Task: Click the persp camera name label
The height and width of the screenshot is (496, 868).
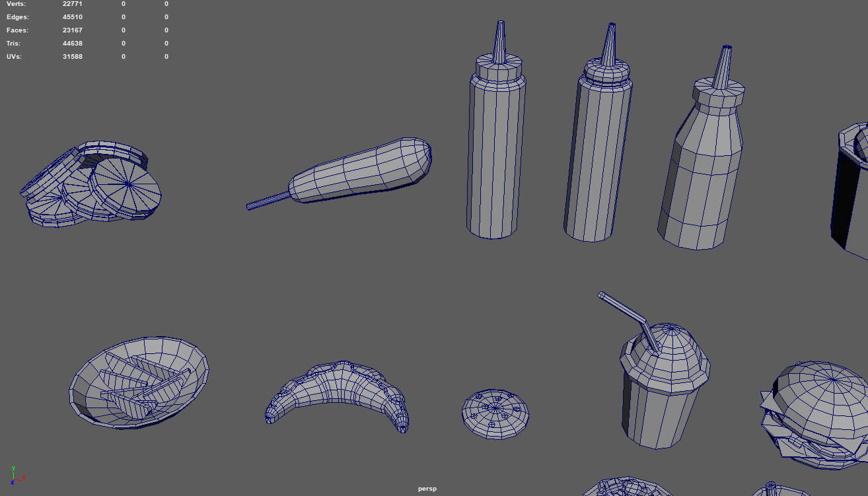Action: pyautogui.click(x=427, y=489)
